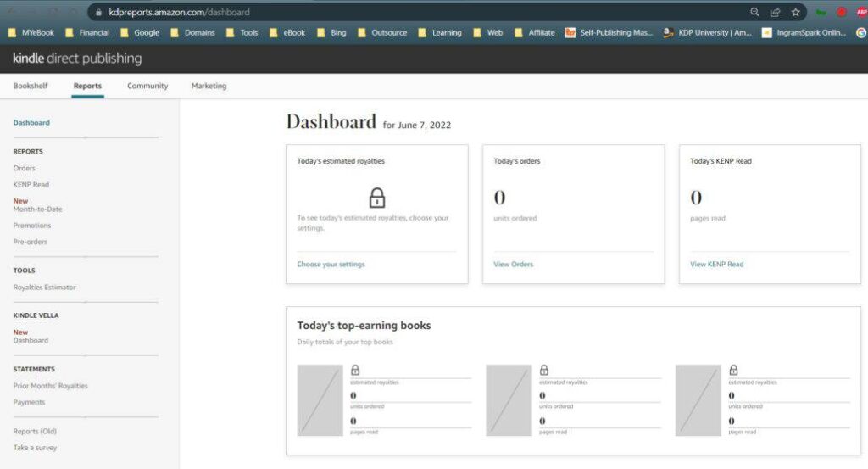Select the Reports tab

pos(87,86)
